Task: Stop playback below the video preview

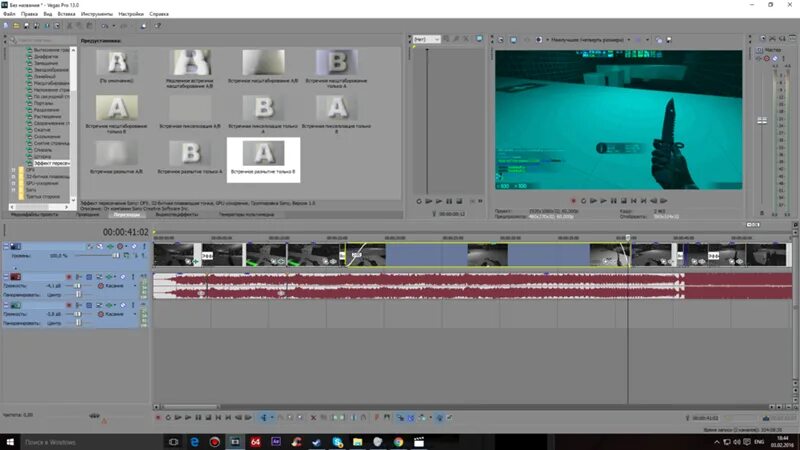Action: 623,201
